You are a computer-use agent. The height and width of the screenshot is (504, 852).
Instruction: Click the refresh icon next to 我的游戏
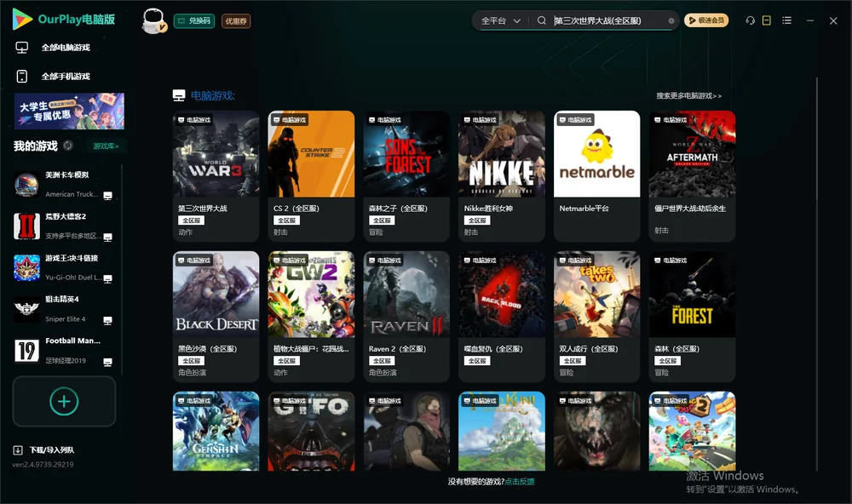point(68,146)
